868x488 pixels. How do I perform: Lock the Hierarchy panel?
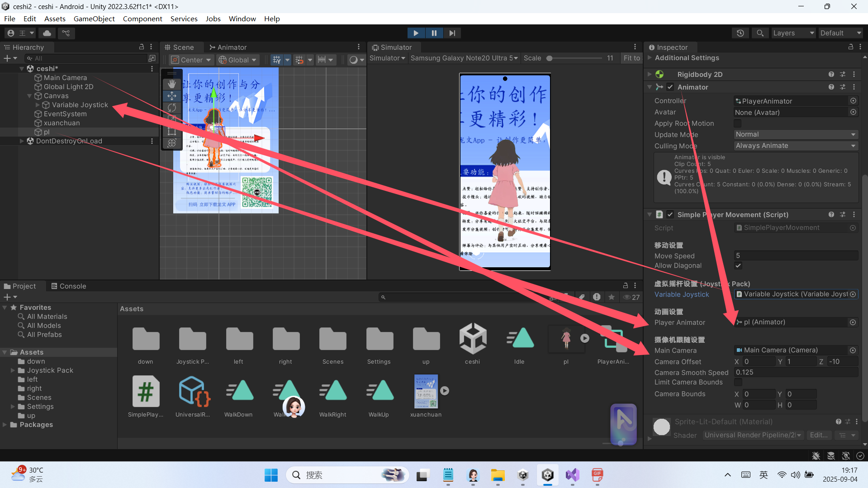pyautogui.click(x=142, y=47)
